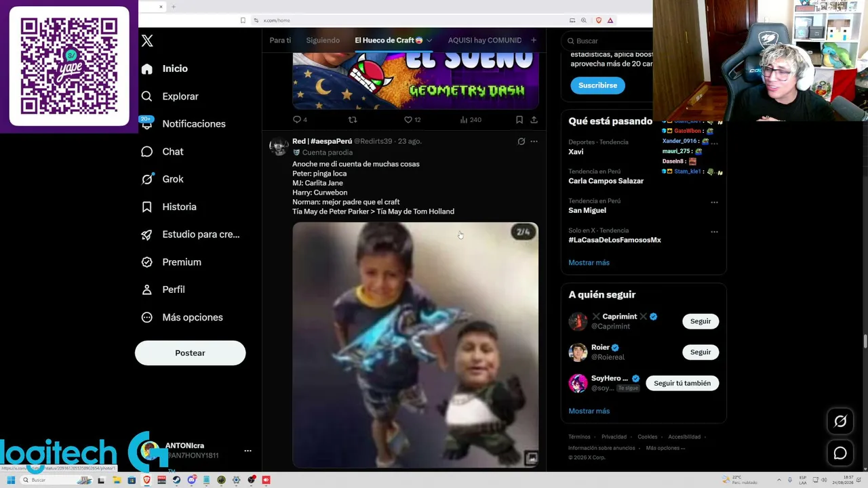This screenshot has height=488, width=868.
Task: Open the floating Grok button
Action: point(840,422)
